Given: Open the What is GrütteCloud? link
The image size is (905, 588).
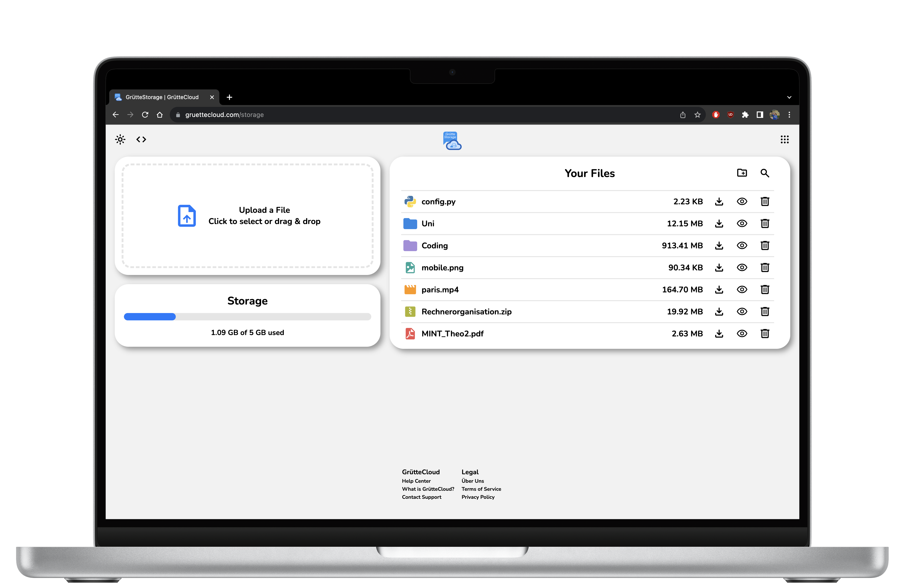Looking at the screenshot, I should pos(428,489).
